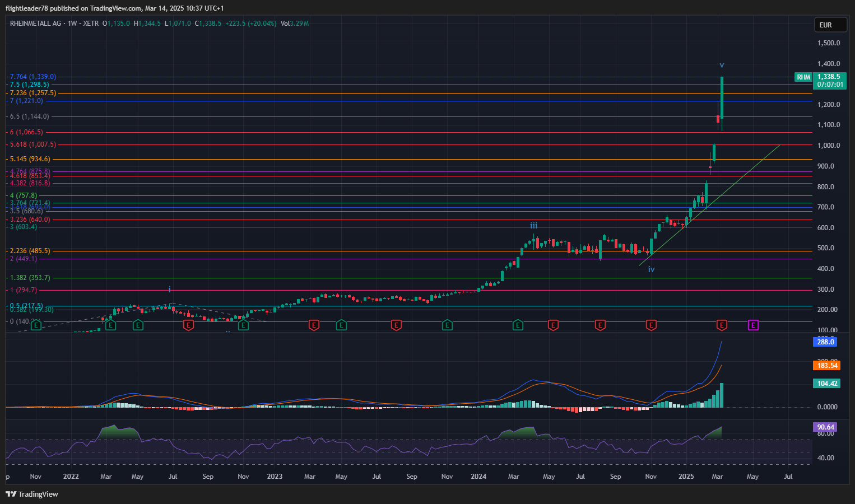Click the Fib level label '1 (294.7)'
The image size is (855, 504).
click(24, 290)
